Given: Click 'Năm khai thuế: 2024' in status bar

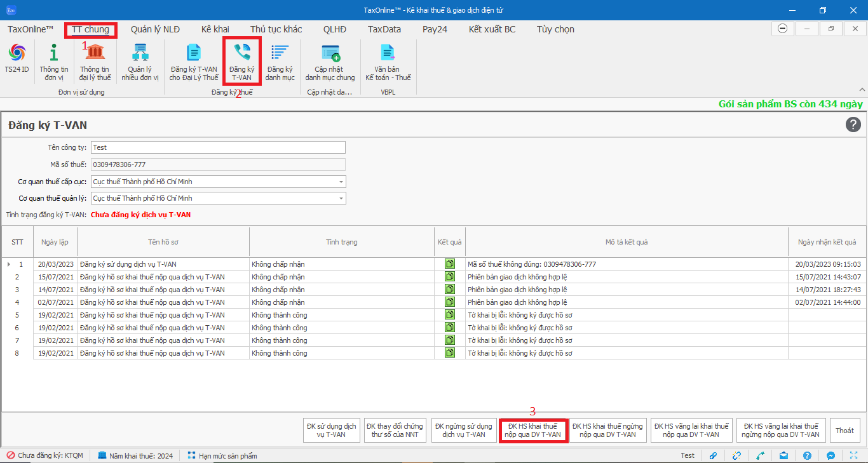Looking at the screenshot, I should tap(135, 455).
